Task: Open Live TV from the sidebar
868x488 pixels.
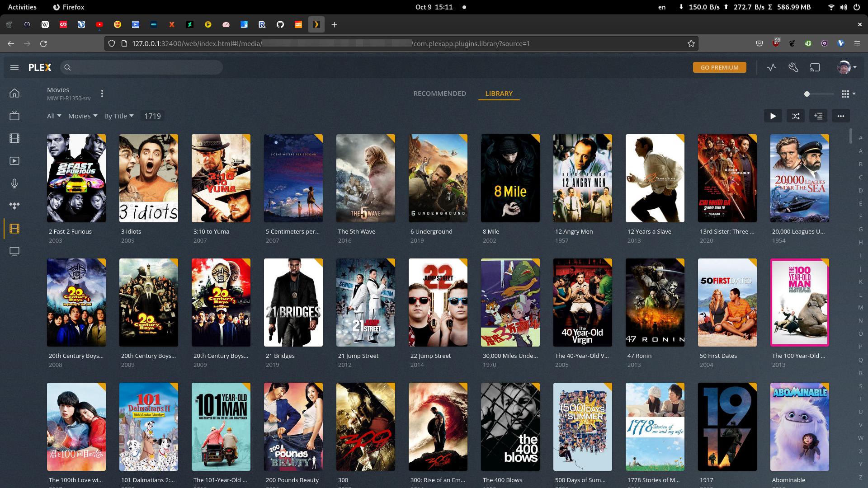Action: click(14, 116)
